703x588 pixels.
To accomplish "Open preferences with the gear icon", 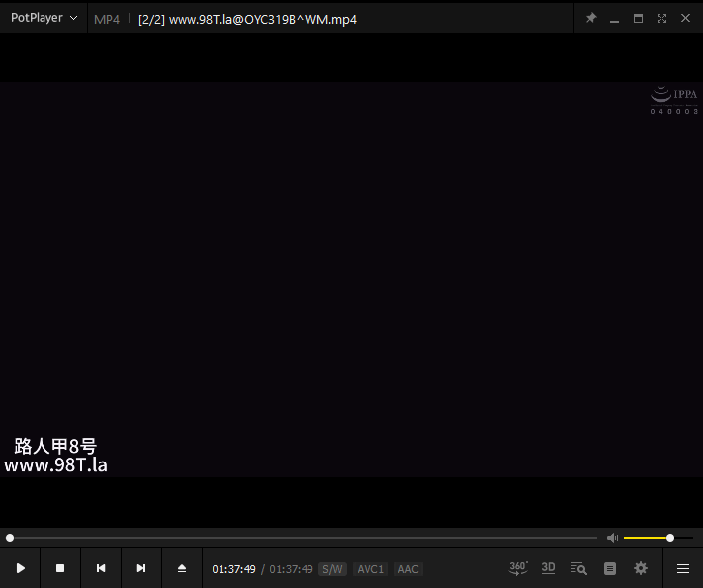I will click(641, 568).
